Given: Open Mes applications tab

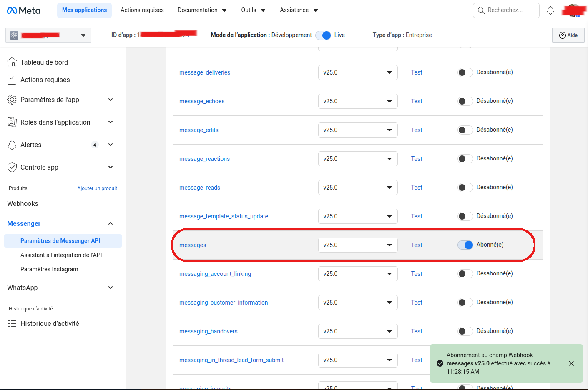Looking at the screenshot, I should pos(84,10).
